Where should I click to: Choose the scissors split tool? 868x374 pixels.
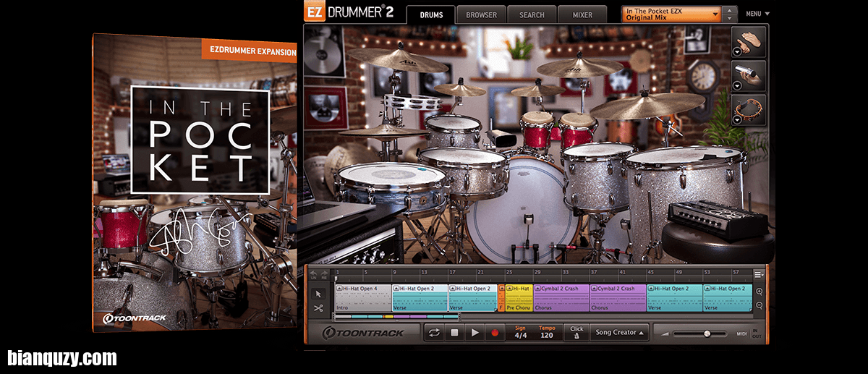click(318, 308)
